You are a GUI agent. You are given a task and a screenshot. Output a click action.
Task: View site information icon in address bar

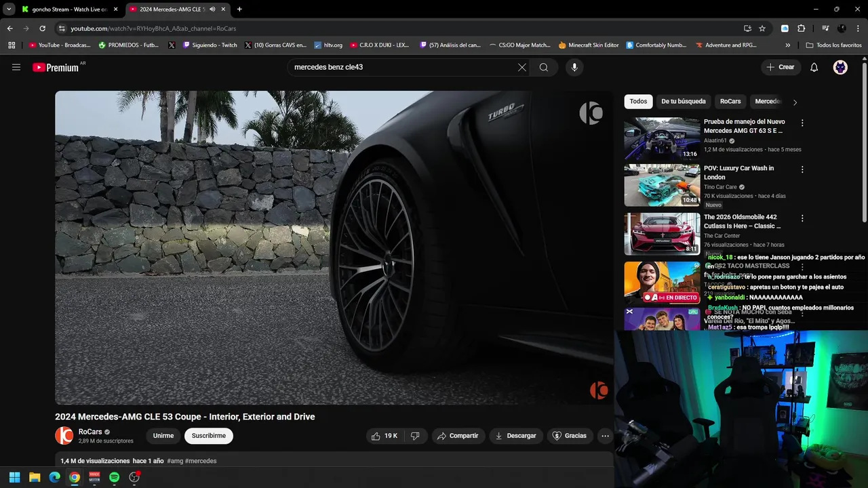(x=62, y=28)
